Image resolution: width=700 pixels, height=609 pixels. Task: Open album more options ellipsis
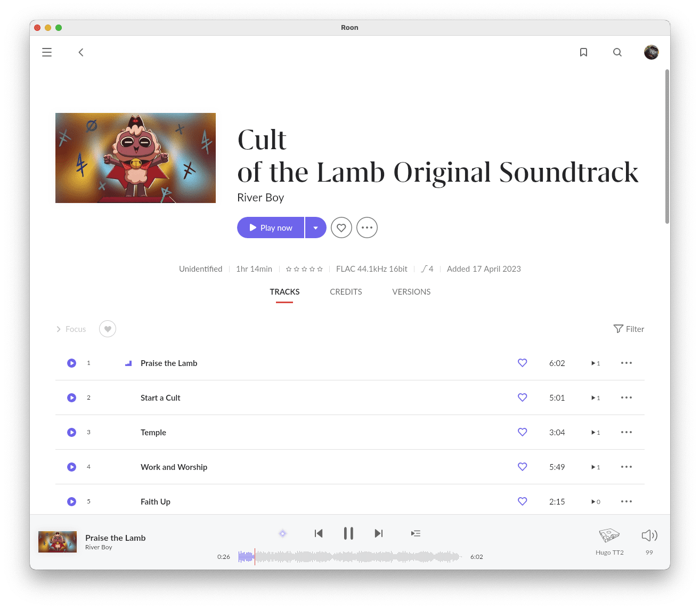click(367, 228)
